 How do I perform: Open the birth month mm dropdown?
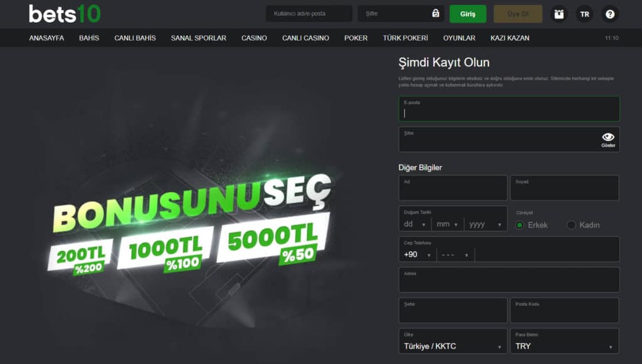coord(447,224)
